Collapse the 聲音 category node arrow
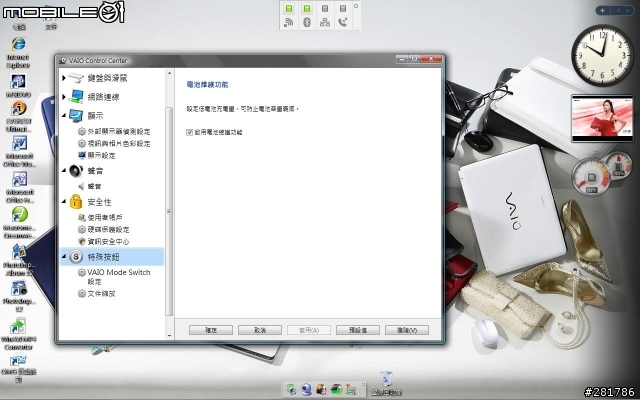Screen dimensions: 640x400 tap(64, 171)
